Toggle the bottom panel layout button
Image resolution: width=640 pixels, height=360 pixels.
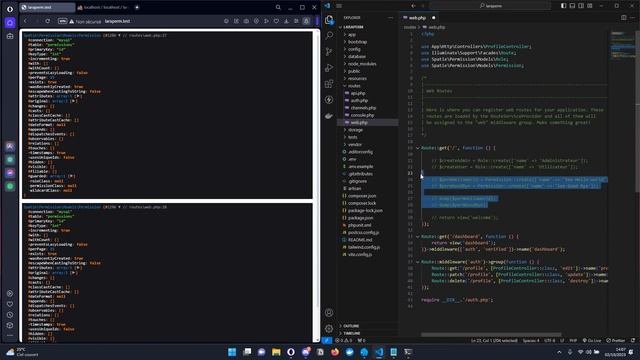(x=572, y=6)
